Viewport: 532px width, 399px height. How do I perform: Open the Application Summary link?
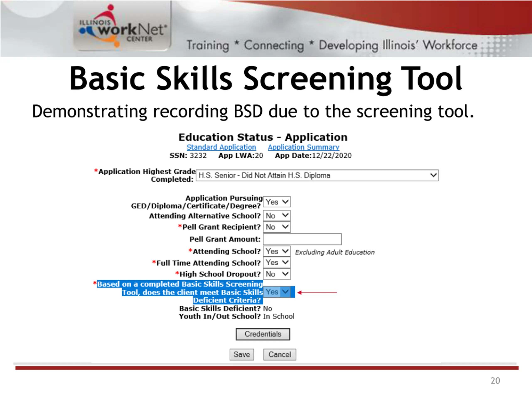click(x=304, y=147)
